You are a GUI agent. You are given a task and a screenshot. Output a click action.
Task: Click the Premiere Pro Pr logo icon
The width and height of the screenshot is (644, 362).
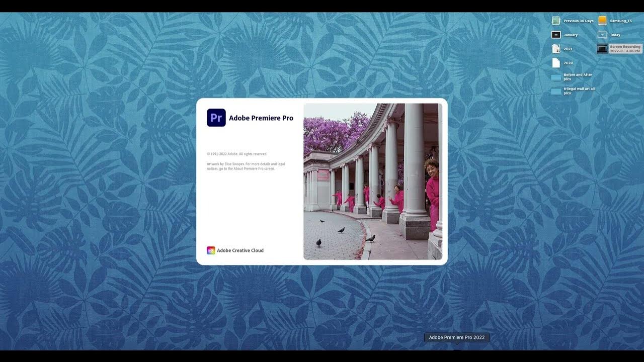[x=216, y=118]
